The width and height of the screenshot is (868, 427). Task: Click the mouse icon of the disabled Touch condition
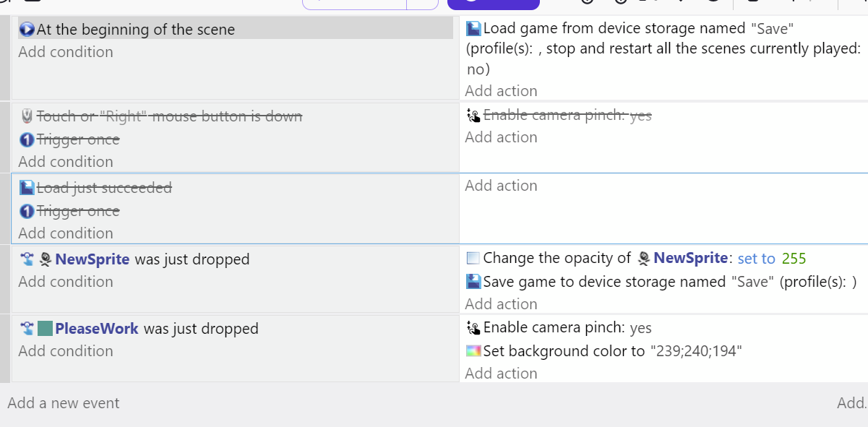pyautogui.click(x=27, y=116)
